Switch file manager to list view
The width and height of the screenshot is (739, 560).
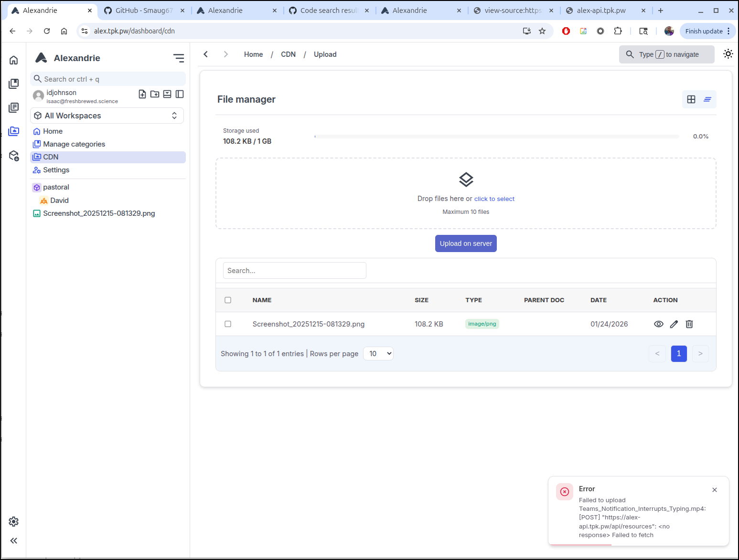(x=707, y=99)
